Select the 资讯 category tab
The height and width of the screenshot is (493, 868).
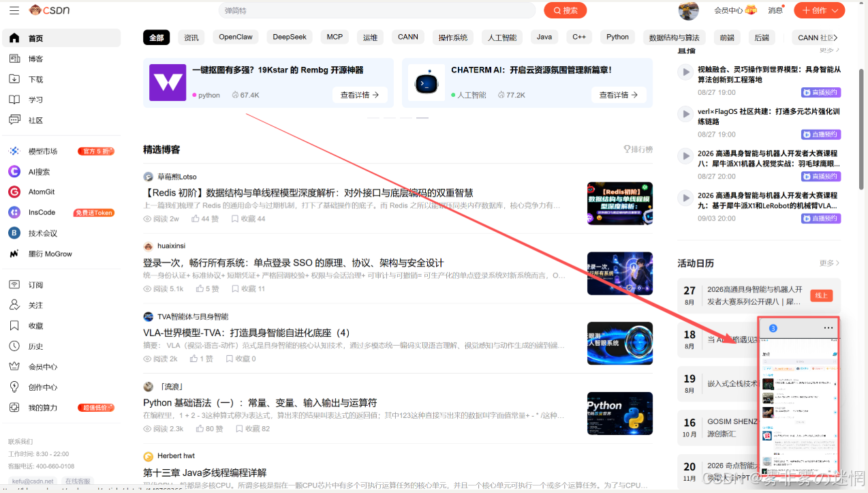click(x=191, y=38)
